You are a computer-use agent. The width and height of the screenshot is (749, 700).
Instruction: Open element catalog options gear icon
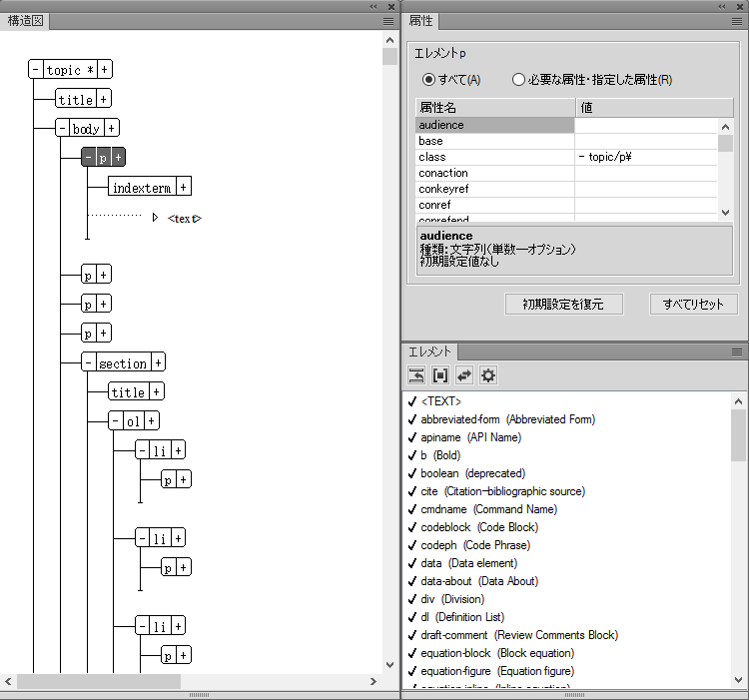(x=488, y=375)
